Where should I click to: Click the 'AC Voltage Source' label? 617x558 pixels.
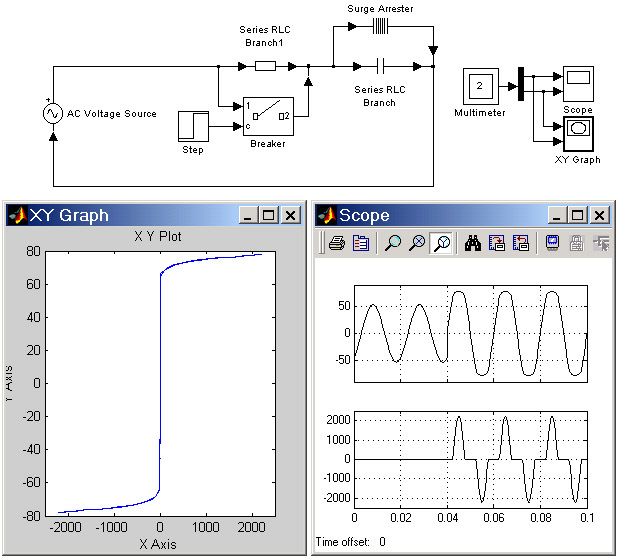112,114
